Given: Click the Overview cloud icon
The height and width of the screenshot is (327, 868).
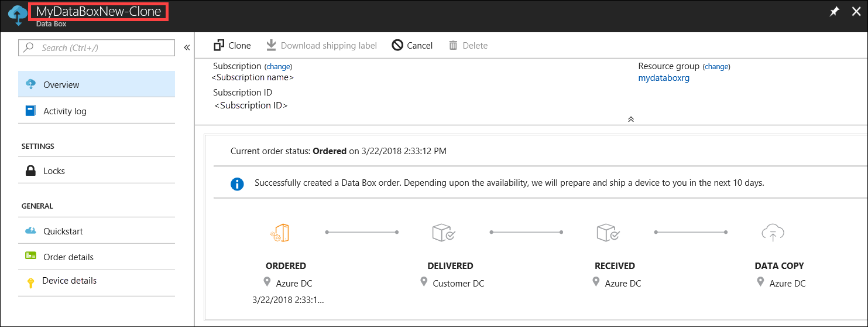Looking at the screenshot, I should click(x=31, y=84).
